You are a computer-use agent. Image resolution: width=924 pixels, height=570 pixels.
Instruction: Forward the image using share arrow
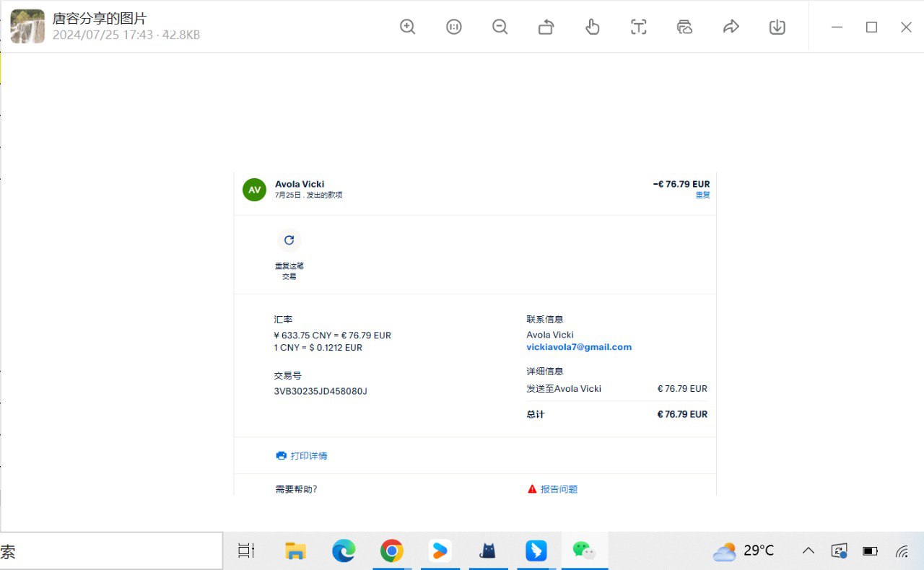click(x=731, y=27)
